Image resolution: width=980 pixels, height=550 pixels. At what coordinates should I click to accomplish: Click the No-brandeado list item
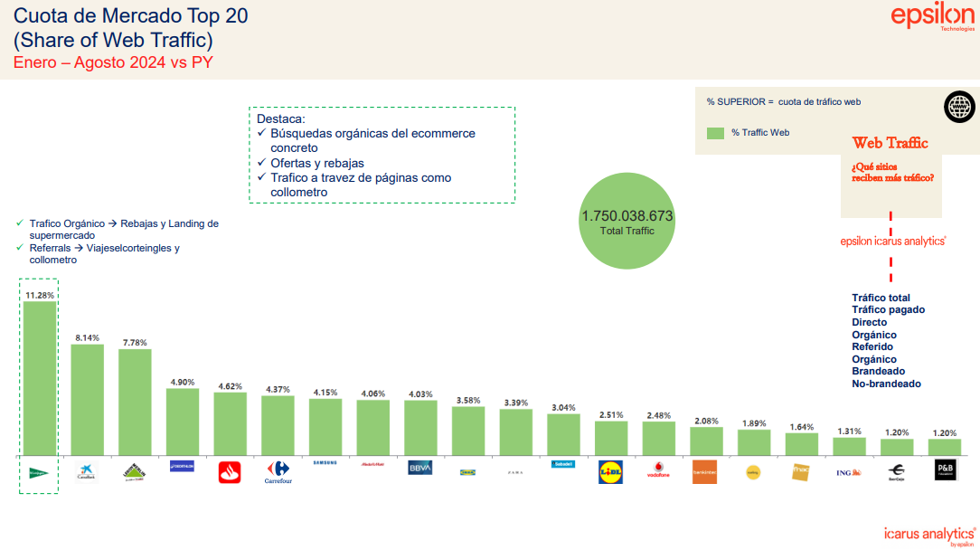pos(886,384)
